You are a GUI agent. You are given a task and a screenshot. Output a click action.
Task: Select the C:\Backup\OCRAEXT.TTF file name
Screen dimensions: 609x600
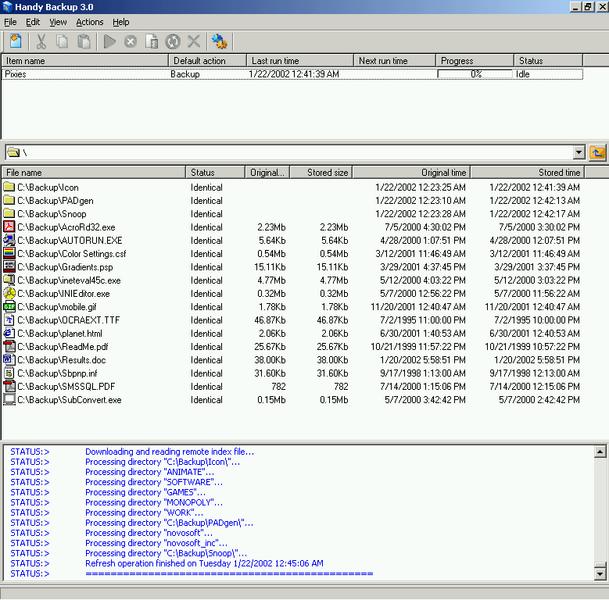point(68,320)
